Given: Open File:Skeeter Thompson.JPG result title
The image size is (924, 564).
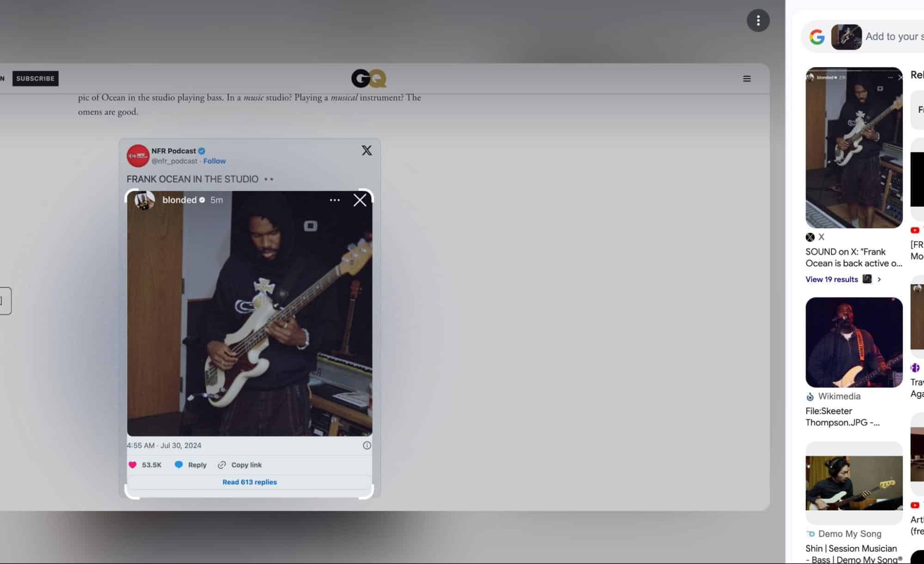Looking at the screenshot, I should pyautogui.click(x=842, y=417).
